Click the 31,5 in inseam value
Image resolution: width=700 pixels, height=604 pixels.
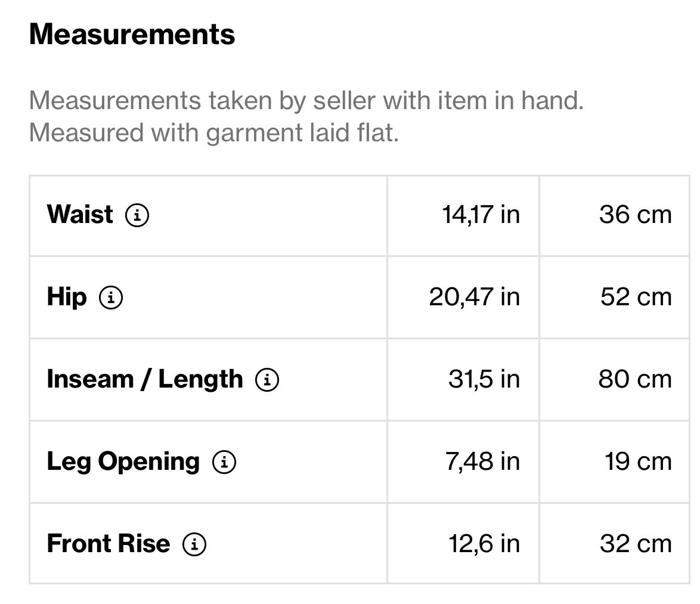tap(484, 379)
